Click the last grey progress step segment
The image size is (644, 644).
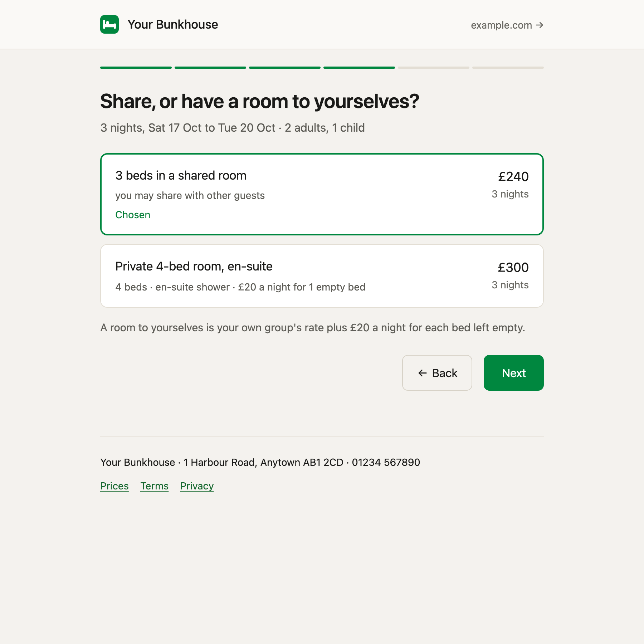coord(508,68)
